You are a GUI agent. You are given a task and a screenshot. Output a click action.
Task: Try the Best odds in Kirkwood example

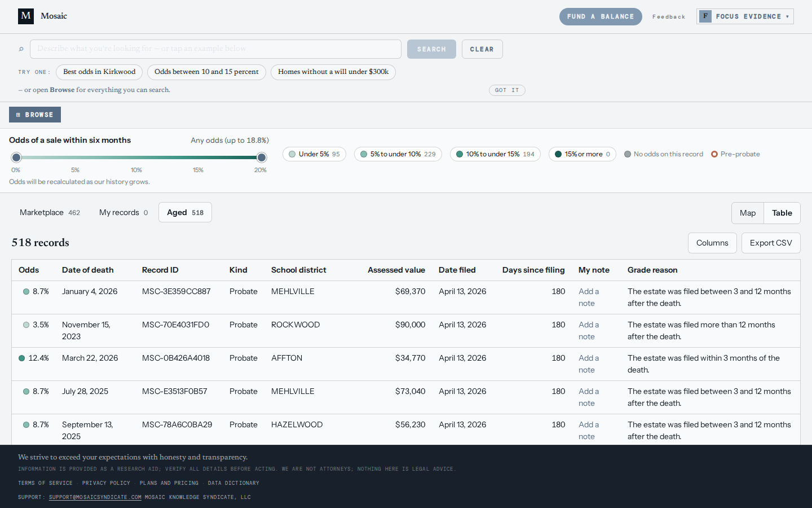click(x=99, y=72)
